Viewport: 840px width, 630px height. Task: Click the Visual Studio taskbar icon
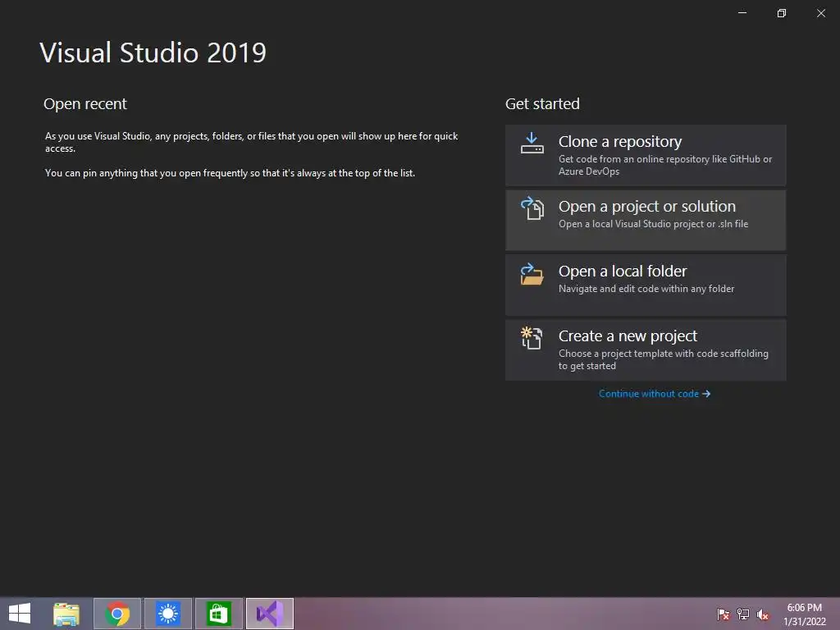(x=269, y=614)
